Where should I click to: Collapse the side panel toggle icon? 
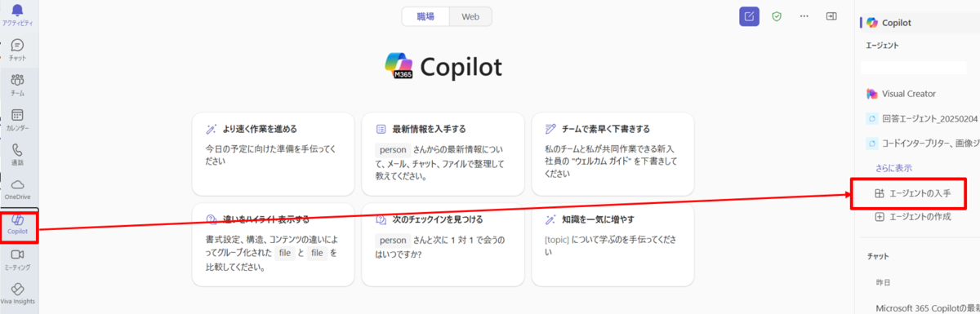[831, 15]
